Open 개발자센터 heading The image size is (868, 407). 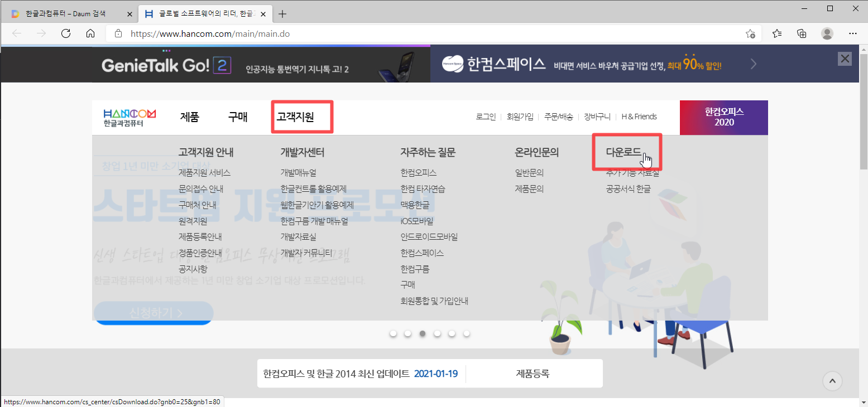pyautogui.click(x=302, y=152)
